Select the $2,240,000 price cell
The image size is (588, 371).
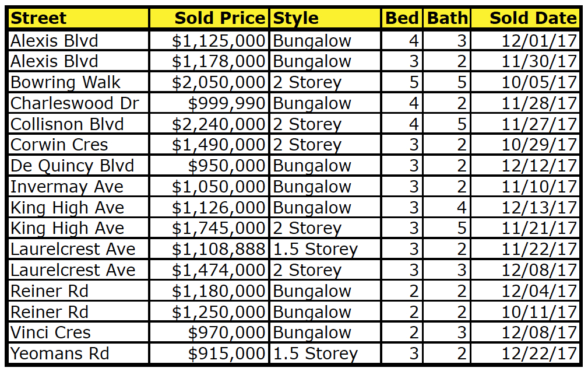[209, 124]
